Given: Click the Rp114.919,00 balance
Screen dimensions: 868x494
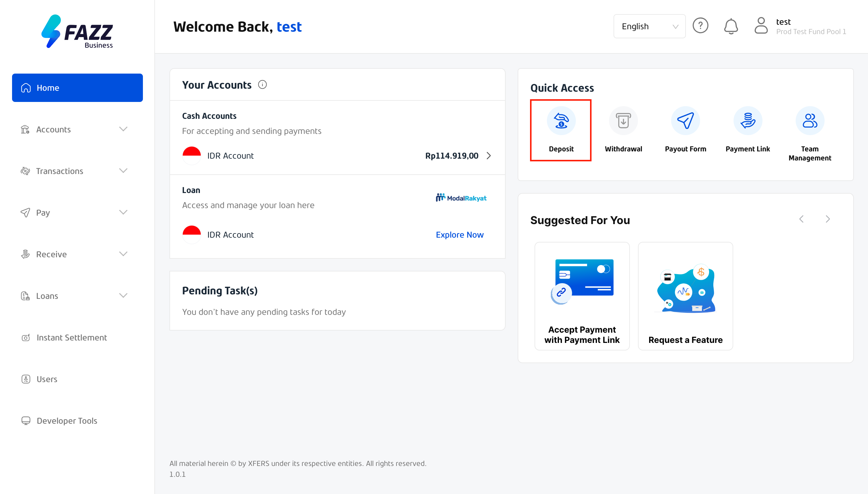Looking at the screenshot, I should [451, 156].
